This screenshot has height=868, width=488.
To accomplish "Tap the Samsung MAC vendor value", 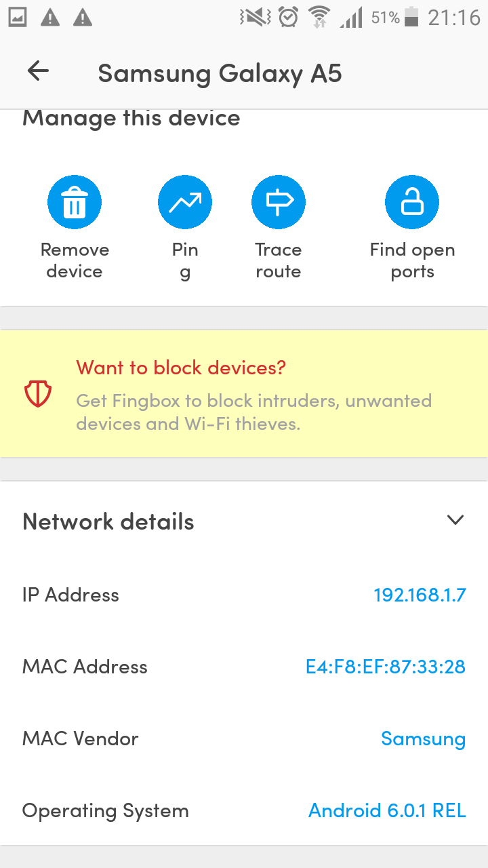I will point(423,738).
